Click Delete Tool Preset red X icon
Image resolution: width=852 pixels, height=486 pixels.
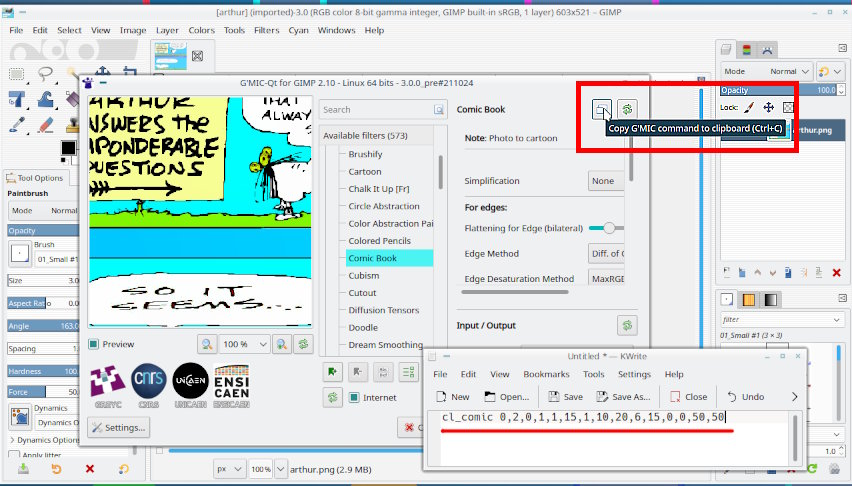90,469
